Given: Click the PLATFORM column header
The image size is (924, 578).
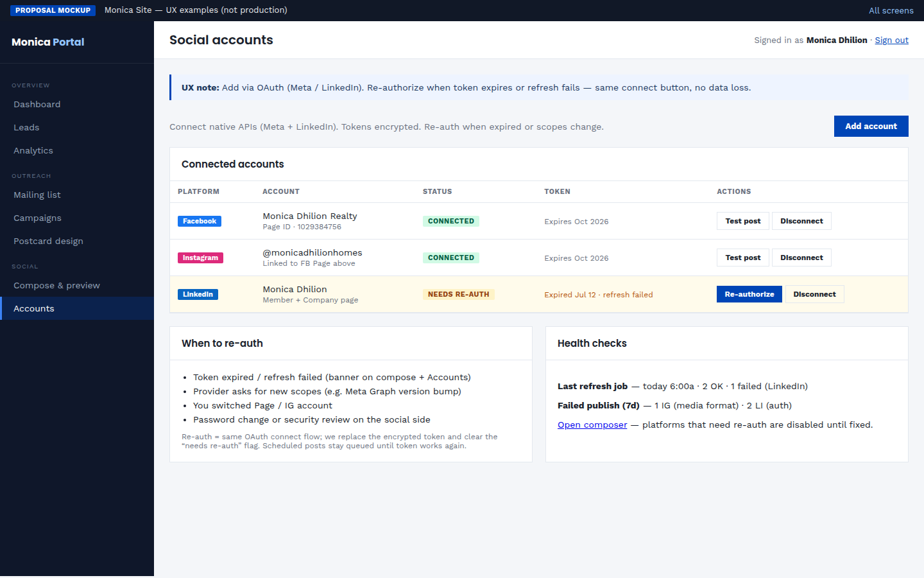Looking at the screenshot, I should 198,191.
